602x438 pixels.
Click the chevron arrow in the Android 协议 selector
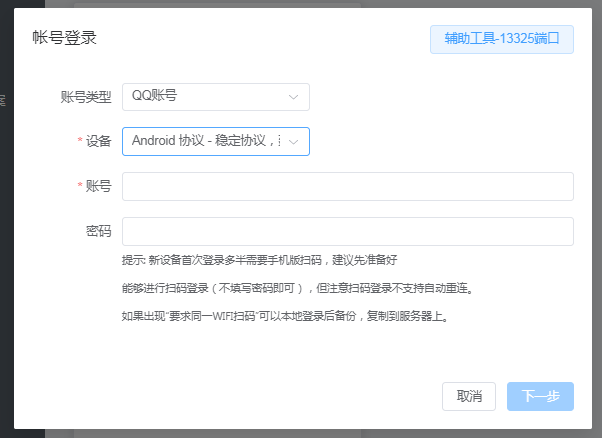(x=294, y=142)
